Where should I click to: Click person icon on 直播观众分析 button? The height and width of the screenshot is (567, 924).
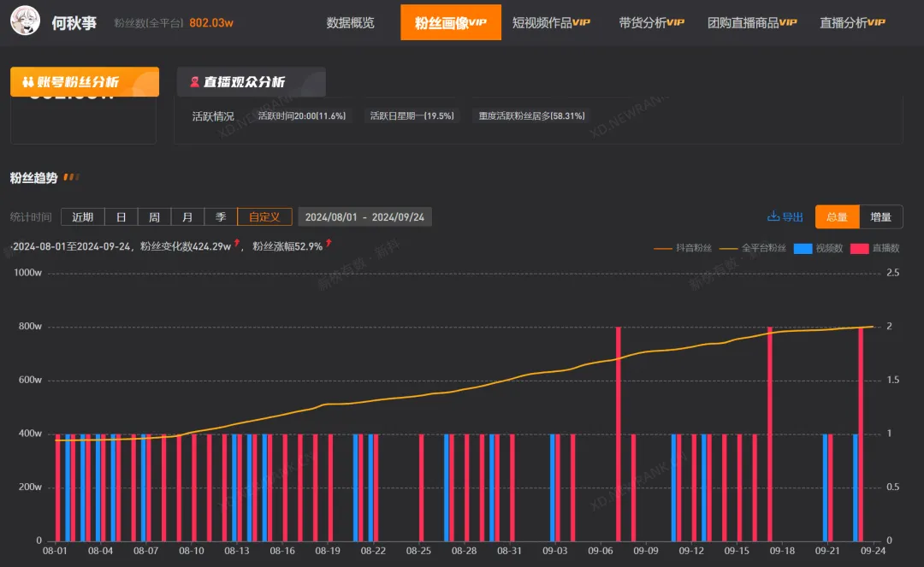(194, 82)
